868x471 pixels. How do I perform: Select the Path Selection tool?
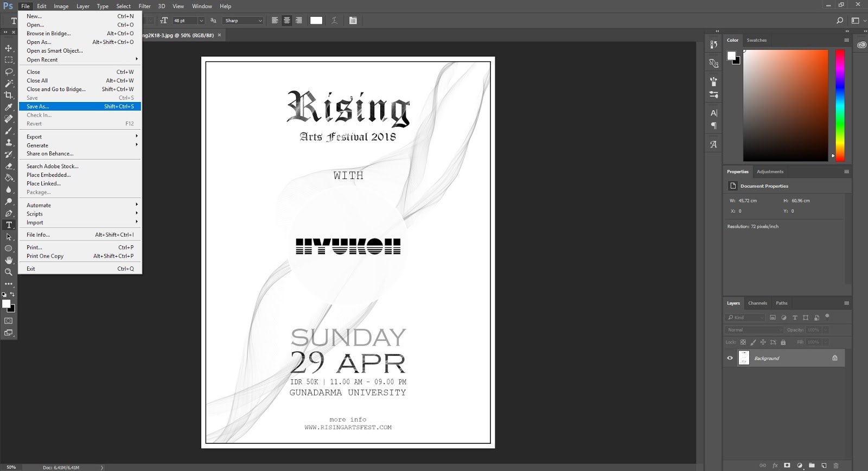point(9,237)
